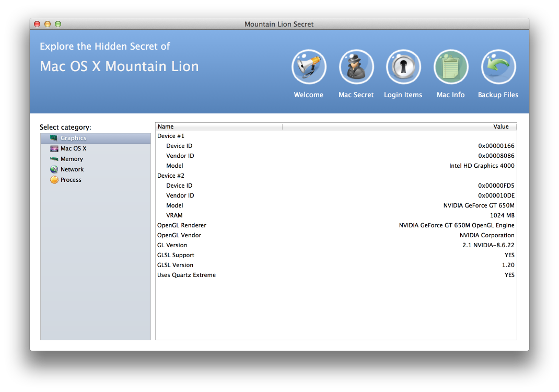Image resolution: width=559 pixels, height=392 pixels.
Task: Click the value 0x00000166
Action: 496,146
